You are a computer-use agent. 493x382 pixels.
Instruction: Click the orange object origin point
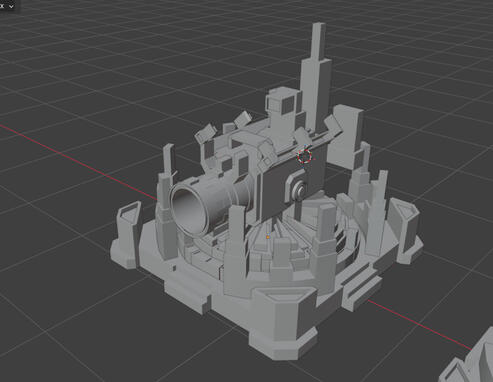coord(268,237)
